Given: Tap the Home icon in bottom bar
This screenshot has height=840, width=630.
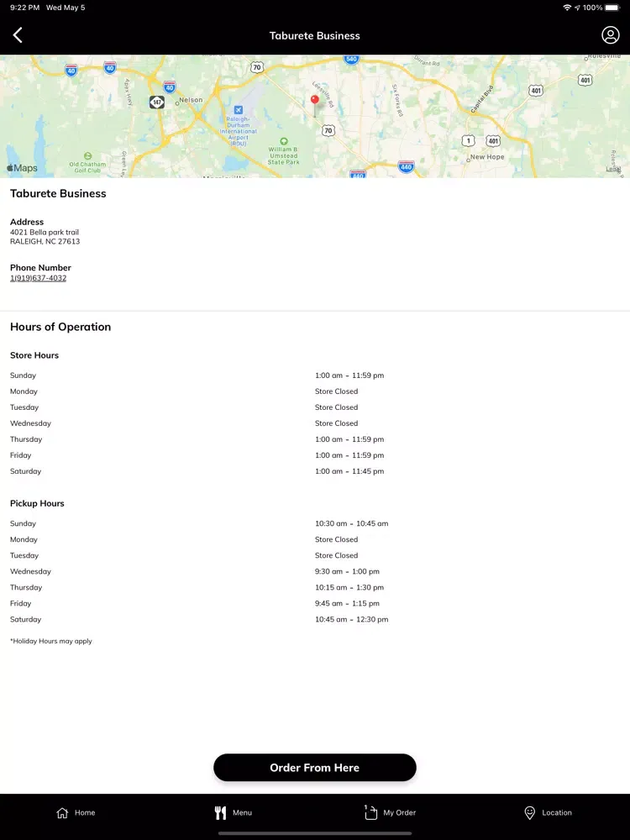Looking at the screenshot, I should (x=62, y=812).
